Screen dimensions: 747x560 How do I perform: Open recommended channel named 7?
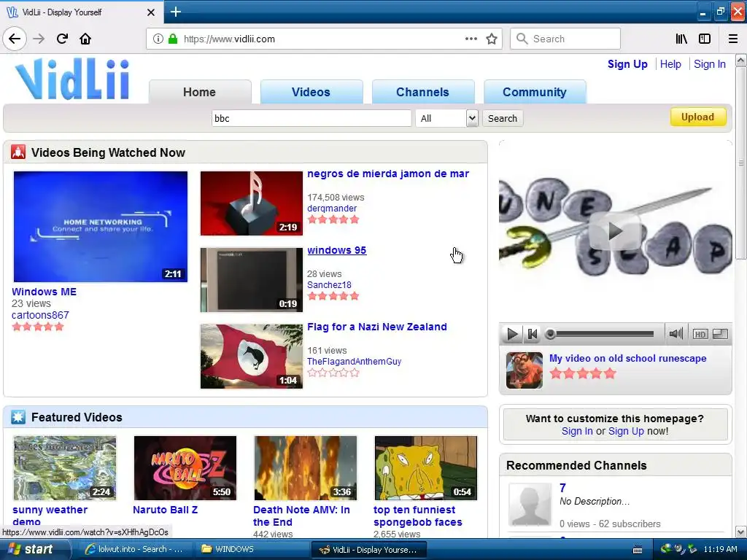click(x=562, y=488)
